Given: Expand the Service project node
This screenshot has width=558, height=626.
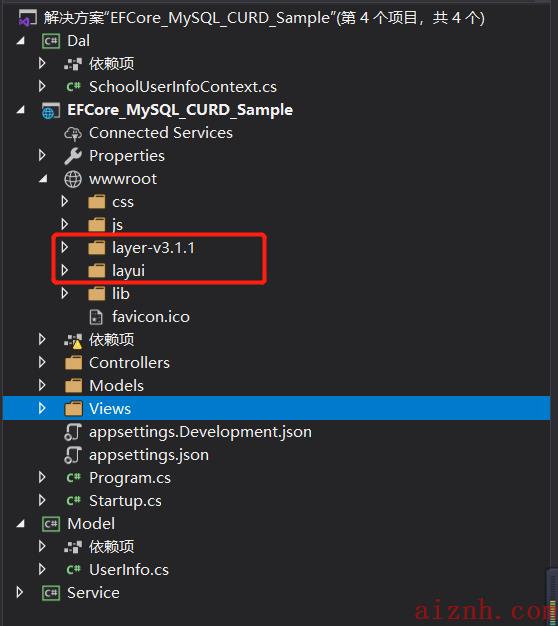Looking at the screenshot, I should click(19, 592).
